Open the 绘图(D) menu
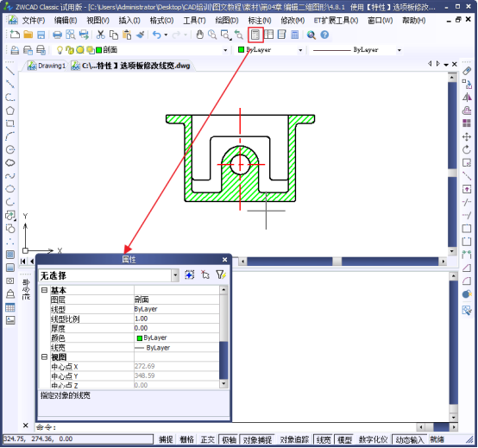 coord(227,21)
